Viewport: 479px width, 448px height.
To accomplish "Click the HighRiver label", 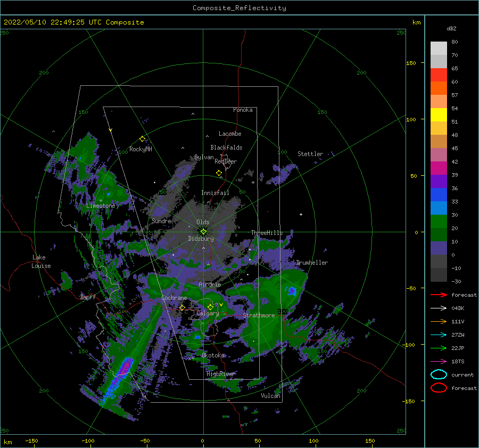I will pos(220,374).
